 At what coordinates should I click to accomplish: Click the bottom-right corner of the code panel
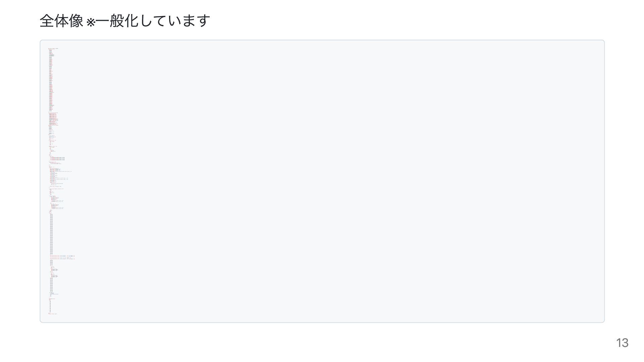click(602, 320)
